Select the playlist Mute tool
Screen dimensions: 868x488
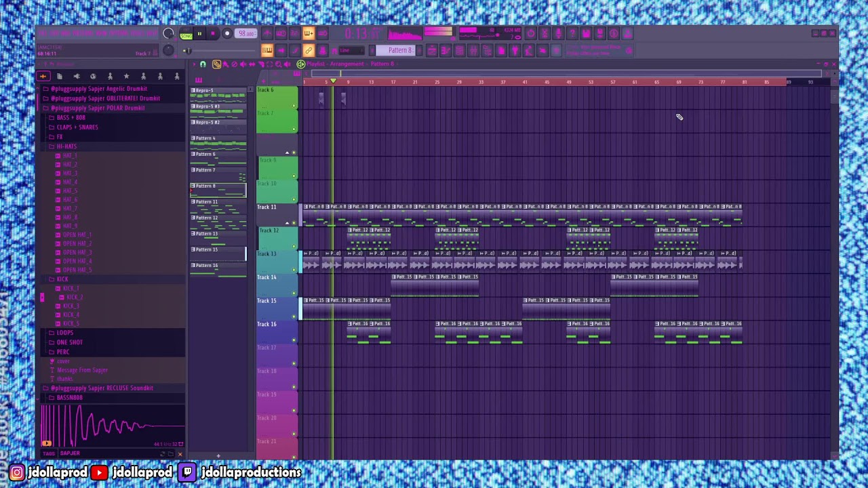point(243,64)
